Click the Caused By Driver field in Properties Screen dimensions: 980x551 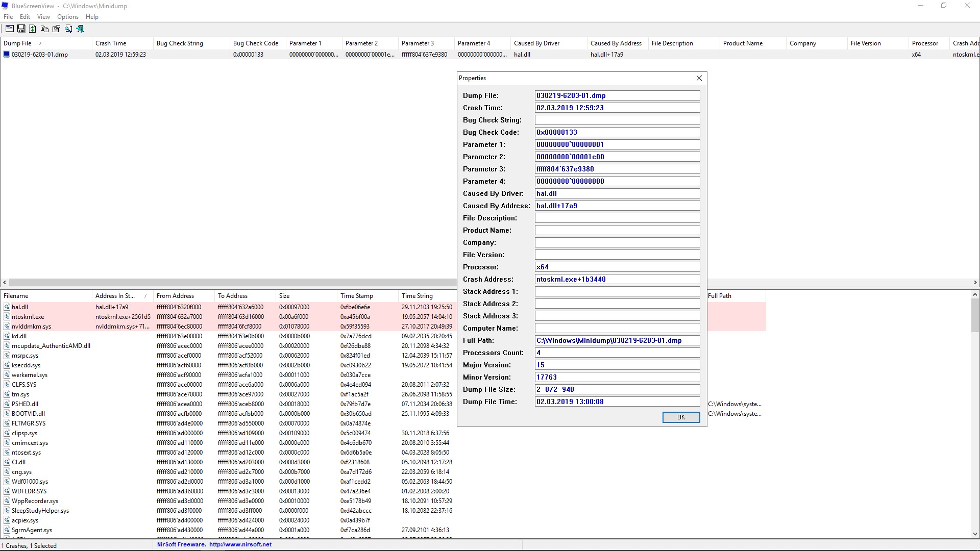point(617,193)
